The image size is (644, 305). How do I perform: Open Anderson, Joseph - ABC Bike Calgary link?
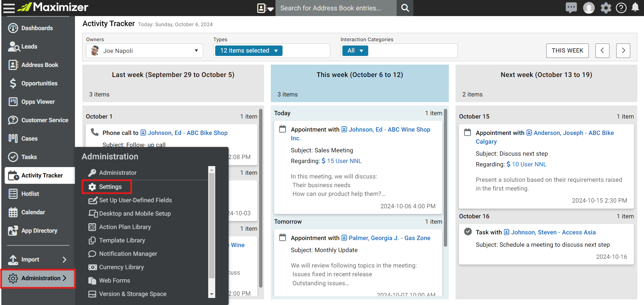pyautogui.click(x=574, y=133)
